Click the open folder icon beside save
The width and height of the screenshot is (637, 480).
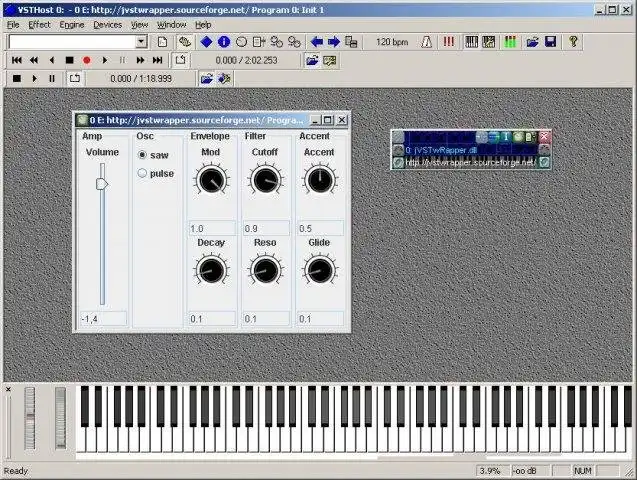(x=533, y=42)
